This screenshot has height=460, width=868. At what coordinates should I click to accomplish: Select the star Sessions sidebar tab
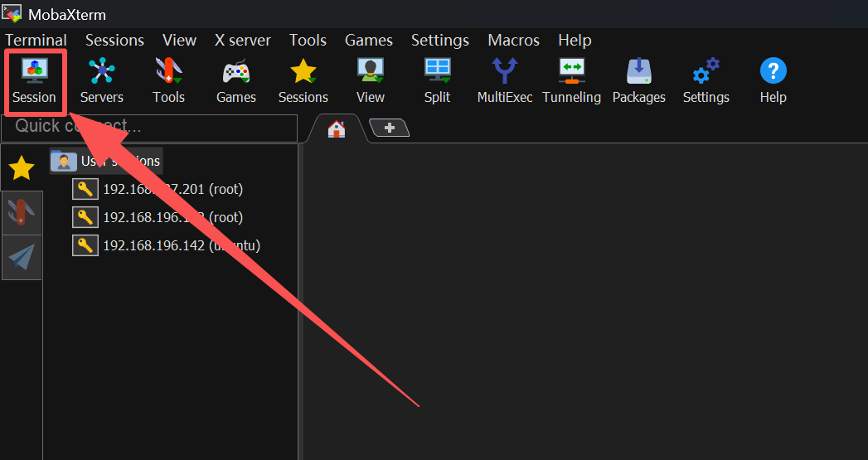(22, 167)
